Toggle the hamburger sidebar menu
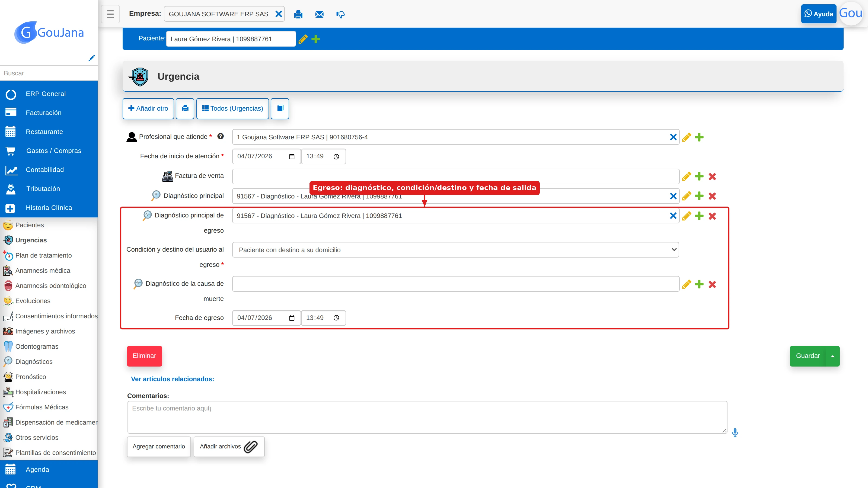Screen dimensions: 868x488 [110, 14]
